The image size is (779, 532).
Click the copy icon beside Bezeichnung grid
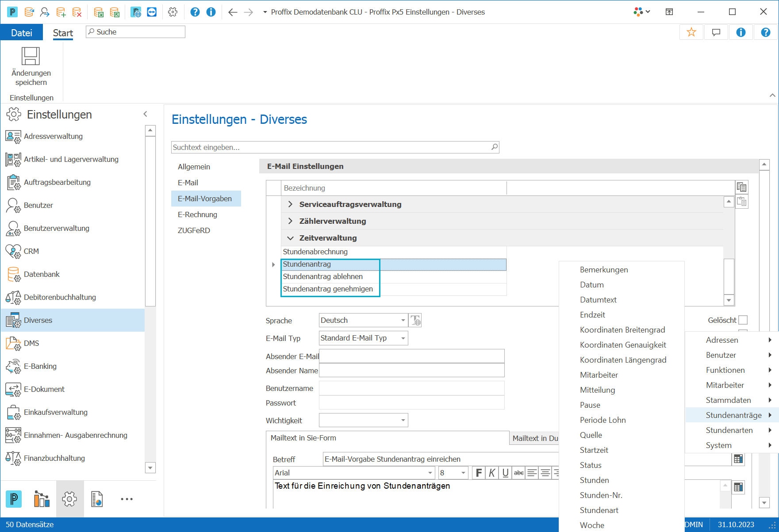tap(742, 187)
